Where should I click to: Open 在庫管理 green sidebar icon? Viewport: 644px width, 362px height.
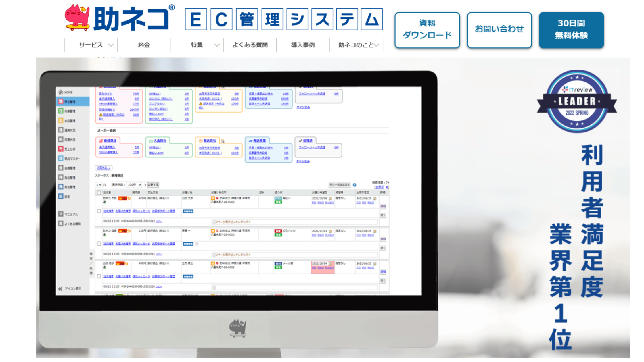click(61, 111)
